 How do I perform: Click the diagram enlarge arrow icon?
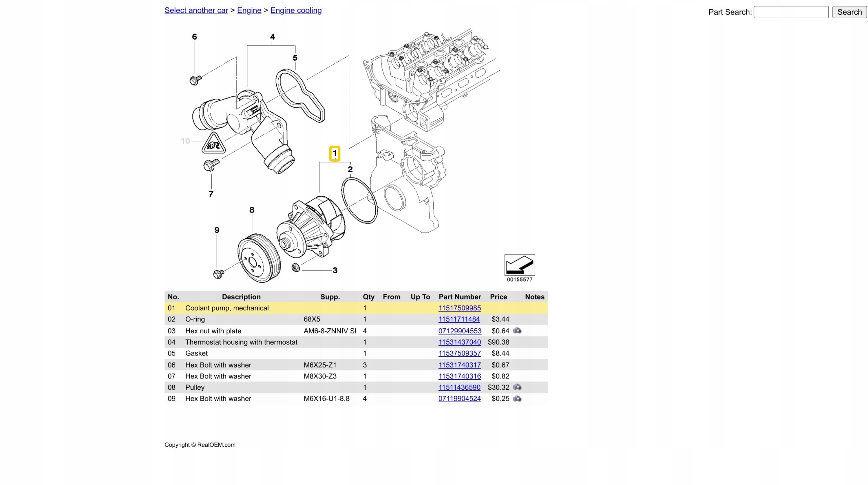[x=519, y=265]
